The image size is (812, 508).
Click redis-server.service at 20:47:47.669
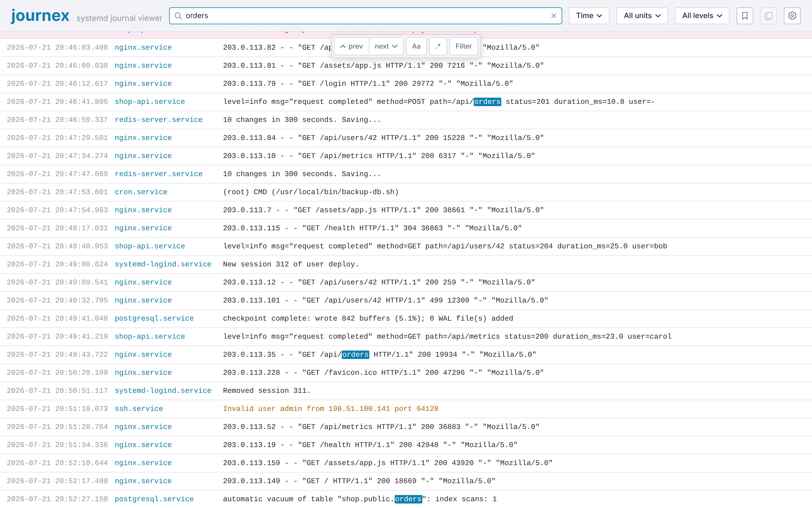[x=158, y=174]
